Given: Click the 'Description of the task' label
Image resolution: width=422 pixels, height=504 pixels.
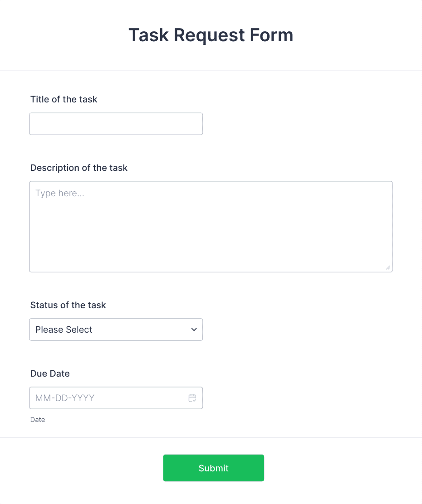Looking at the screenshot, I should tap(79, 168).
